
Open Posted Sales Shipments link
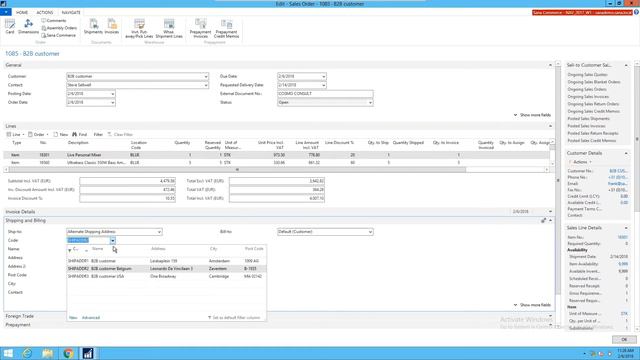tap(588, 119)
